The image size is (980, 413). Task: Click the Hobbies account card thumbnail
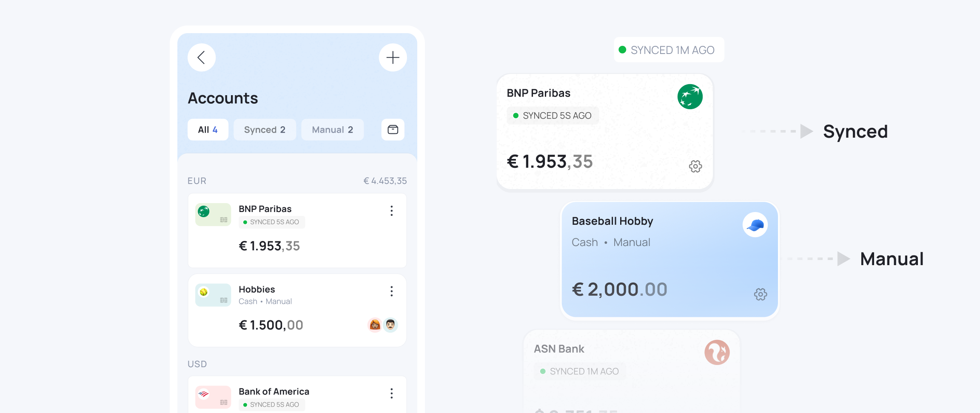click(x=213, y=295)
